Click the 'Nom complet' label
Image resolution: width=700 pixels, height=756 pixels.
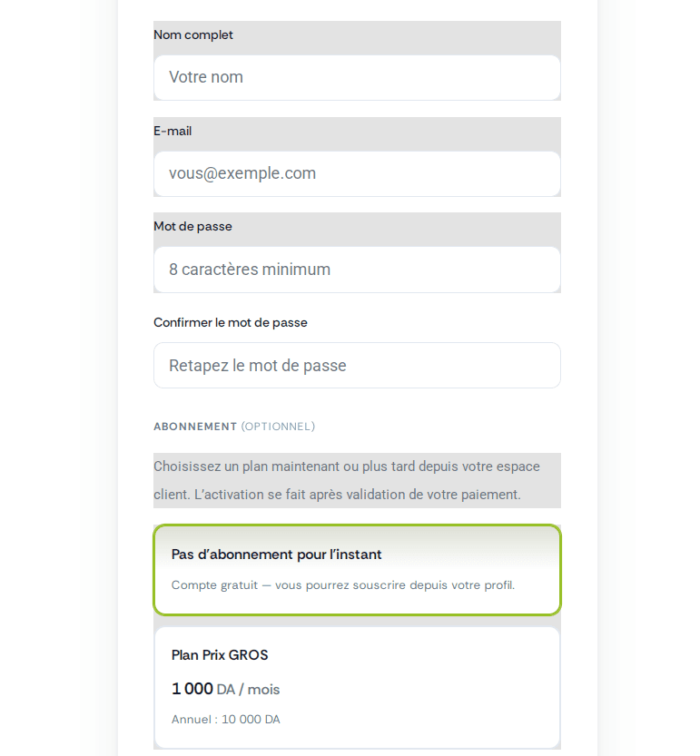(193, 34)
